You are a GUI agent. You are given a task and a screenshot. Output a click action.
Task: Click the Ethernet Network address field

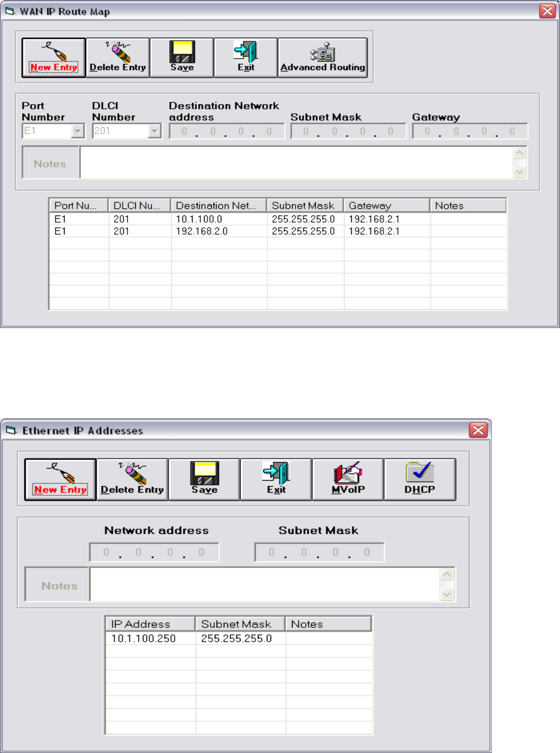pyautogui.click(x=154, y=552)
